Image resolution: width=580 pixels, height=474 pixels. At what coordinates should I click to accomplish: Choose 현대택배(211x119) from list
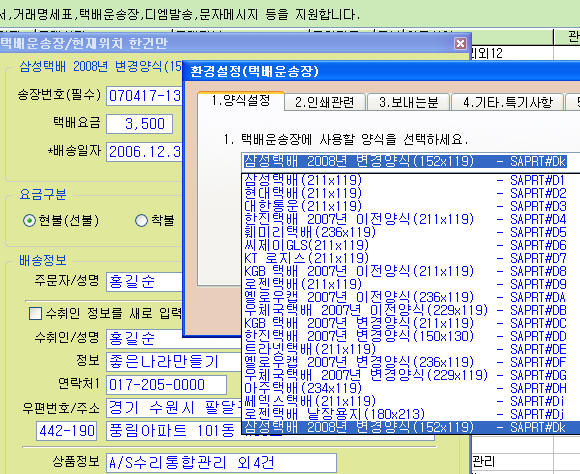click(411, 193)
